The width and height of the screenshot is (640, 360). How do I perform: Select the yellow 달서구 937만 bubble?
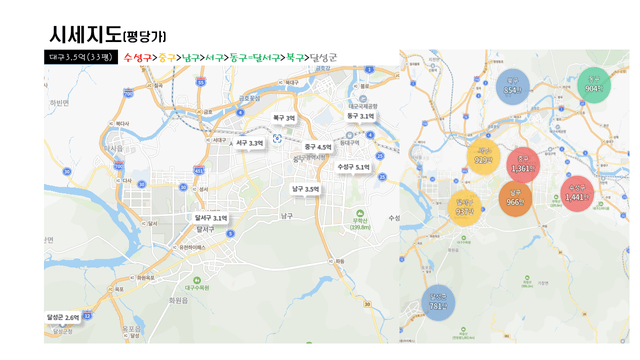(x=464, y=208)
